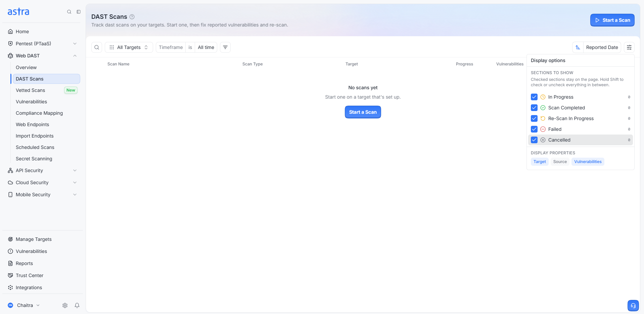Screen dimensions: 644x314
Task: Enable the Source display property
Action: 560,162
